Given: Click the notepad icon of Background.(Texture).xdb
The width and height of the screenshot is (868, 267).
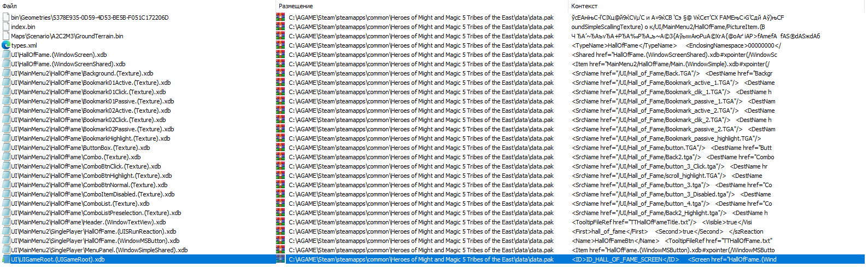Looking at the screenshot, I should pyautogui.click(x=6, y=73).
